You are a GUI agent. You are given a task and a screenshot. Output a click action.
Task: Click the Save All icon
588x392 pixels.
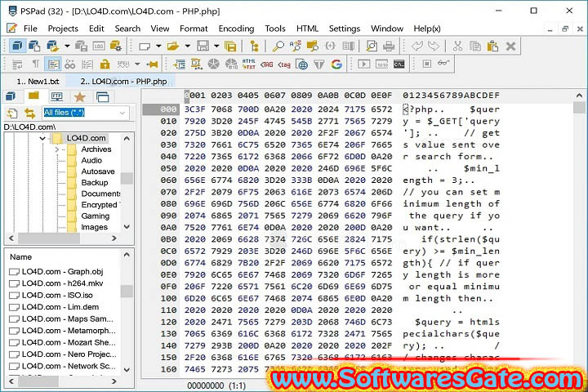(230, 46)
